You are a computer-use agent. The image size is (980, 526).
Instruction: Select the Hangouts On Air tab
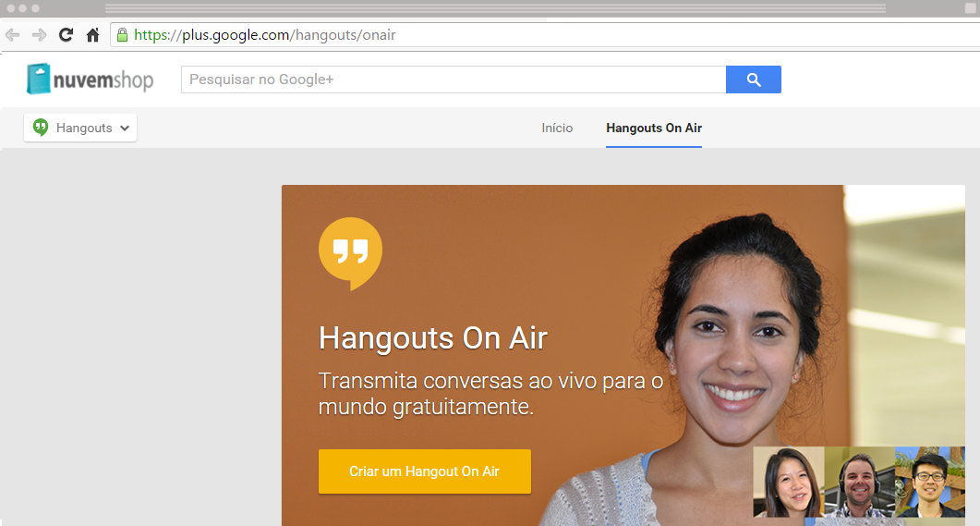pos(654,128)
